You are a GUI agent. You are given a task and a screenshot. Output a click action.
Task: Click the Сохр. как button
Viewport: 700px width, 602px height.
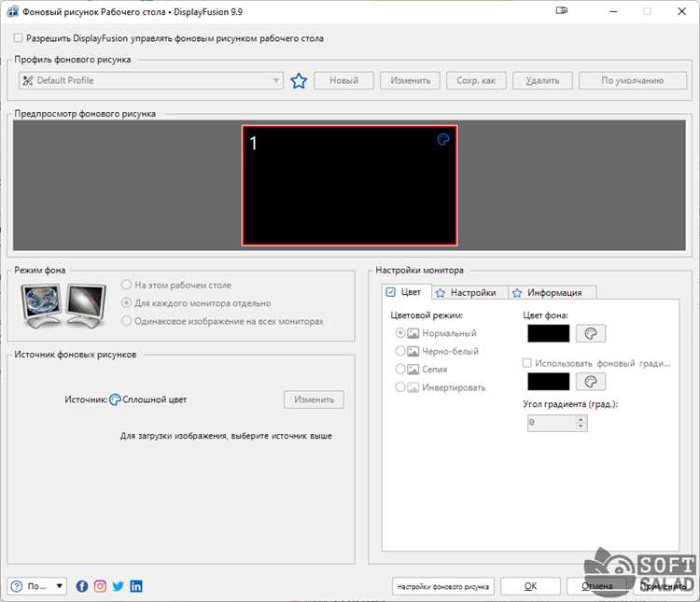click(476, 81)
